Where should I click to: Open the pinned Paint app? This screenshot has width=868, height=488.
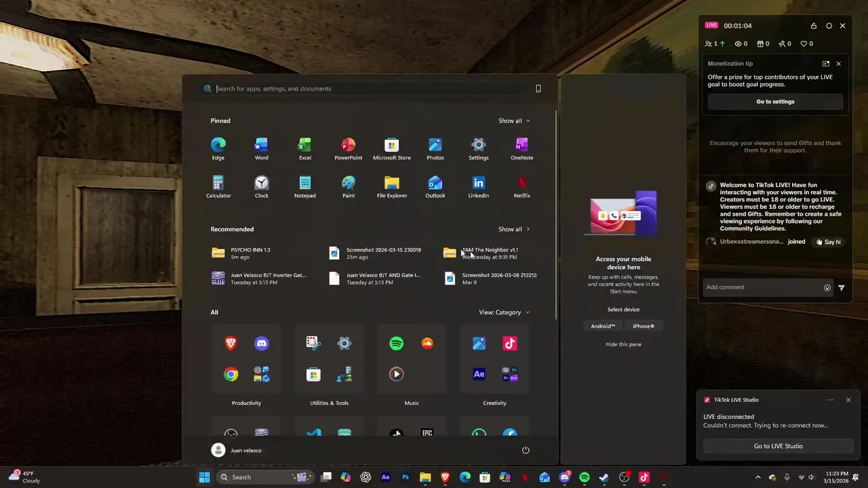348,186
